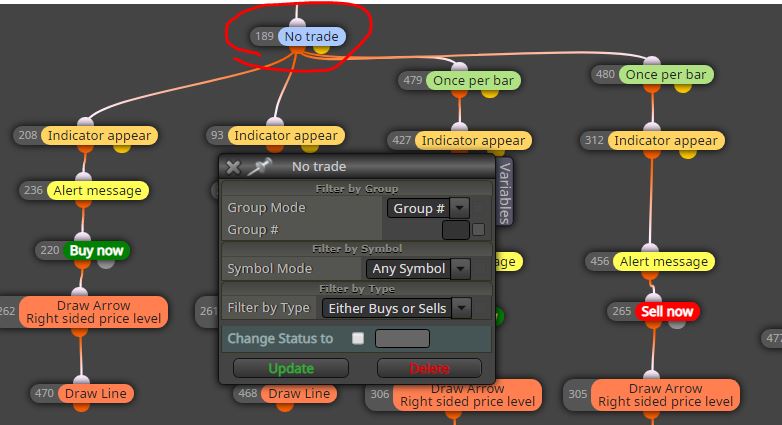Click yellow output connector of Indicator appear 208
This screenshot has width=782, height=425.
(x=122, y=147)
